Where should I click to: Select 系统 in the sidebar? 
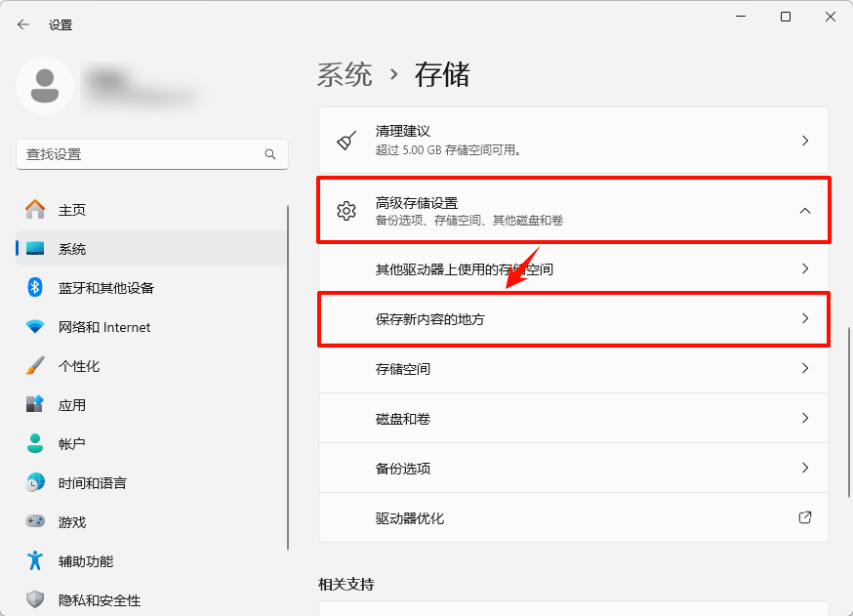[x=68, y=248]
